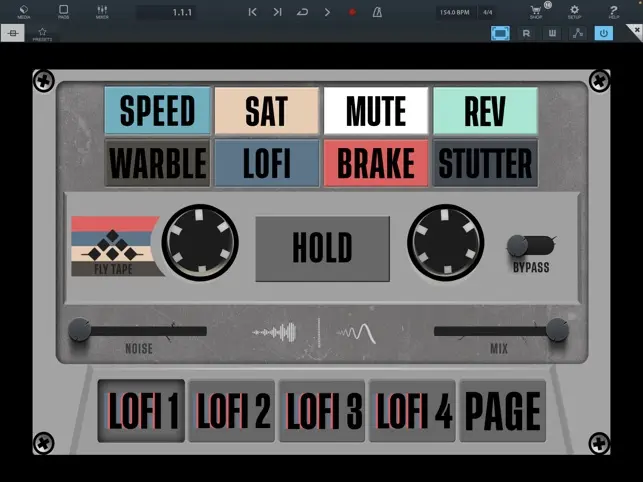Toggle loop playback icon
The width and height of the screenshot is (643, 482).
(x=302, y=12)
